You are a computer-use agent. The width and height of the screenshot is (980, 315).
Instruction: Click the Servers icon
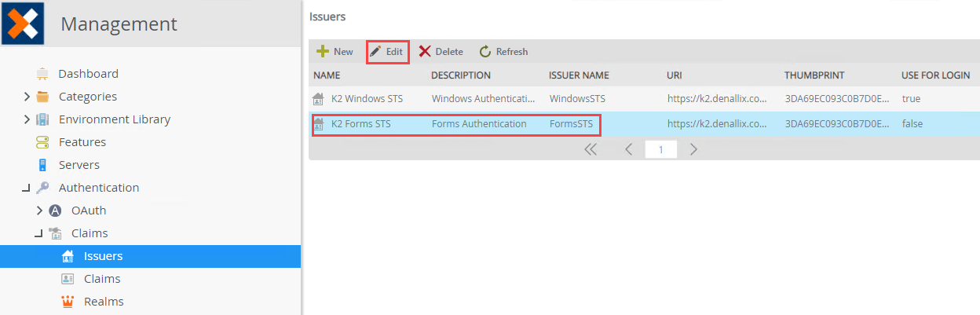42,165
